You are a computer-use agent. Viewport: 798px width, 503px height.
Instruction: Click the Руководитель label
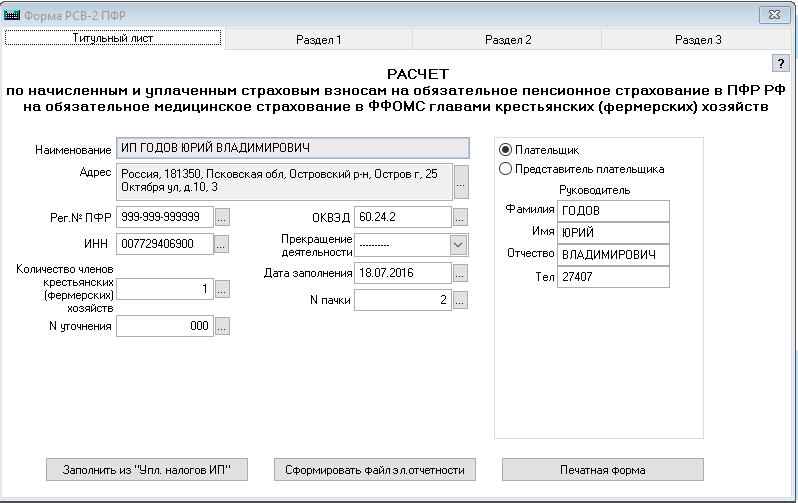click(x=594, y=190)
